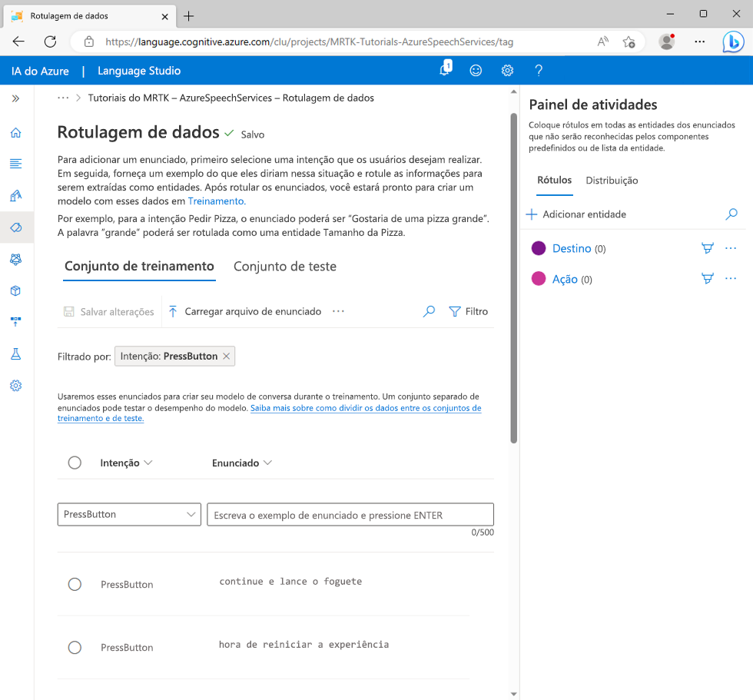This screenshot has height=700, width=753.
Task: Select the data labeling tag icon
Action: (x=16, y=227)
